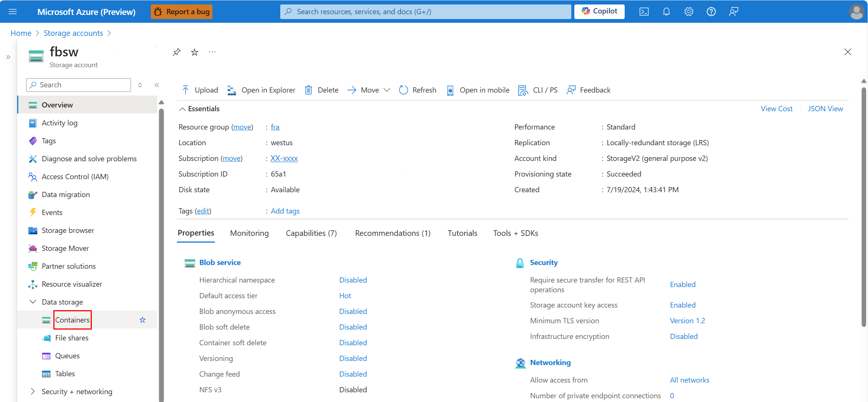The image size is (868, 402).
Task: Click the Events lightning icon
Action: pyautogui.click(x=33, y=212)
